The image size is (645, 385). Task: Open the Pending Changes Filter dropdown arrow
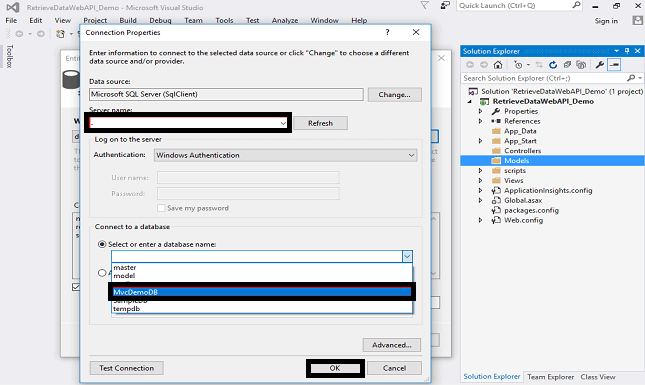[528, 65]
